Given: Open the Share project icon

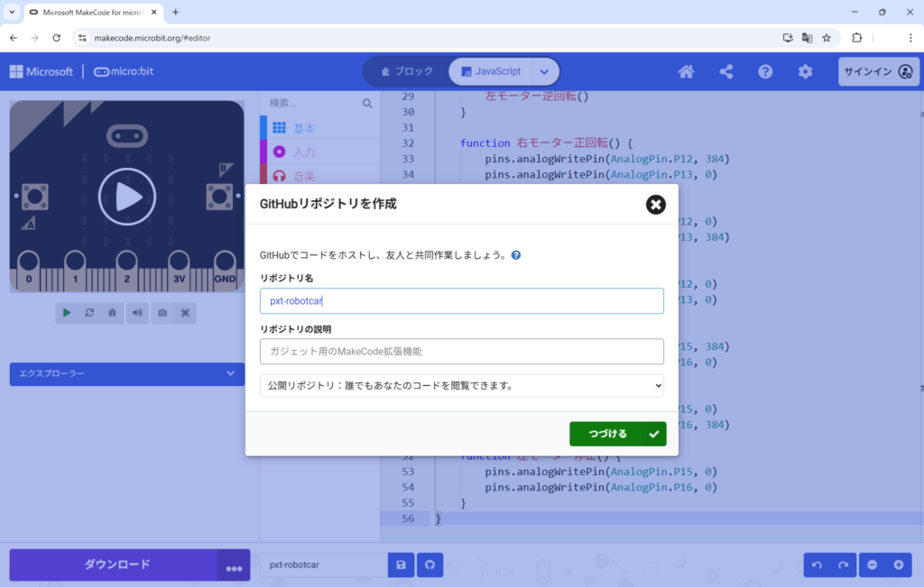Looking at the screenshot, I should [726, 72].
